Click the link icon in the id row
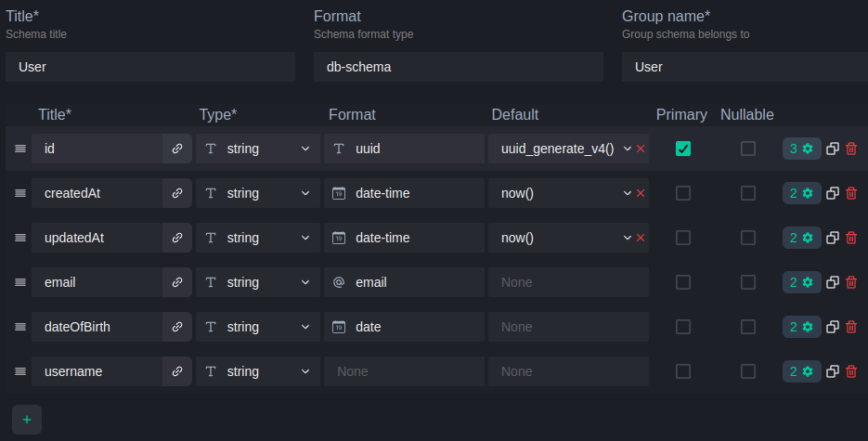 click(x=176, y=149)
